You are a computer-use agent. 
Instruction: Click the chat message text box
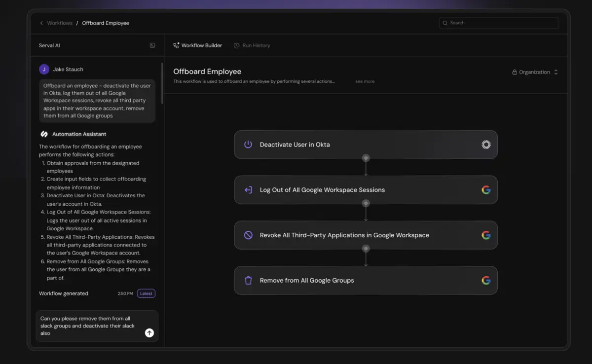pos(89,326)
